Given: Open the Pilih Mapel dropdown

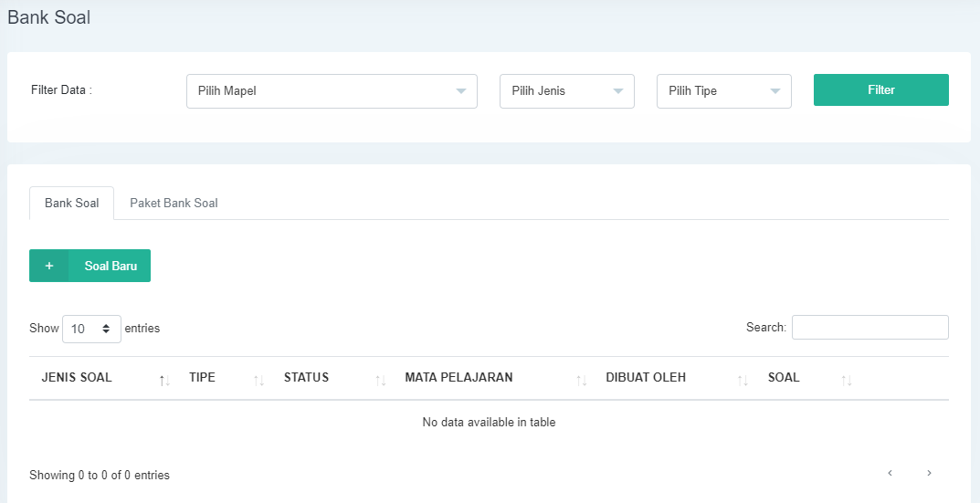Looking at the screenshot, I should pyautogui.click(x=332, y=91).
